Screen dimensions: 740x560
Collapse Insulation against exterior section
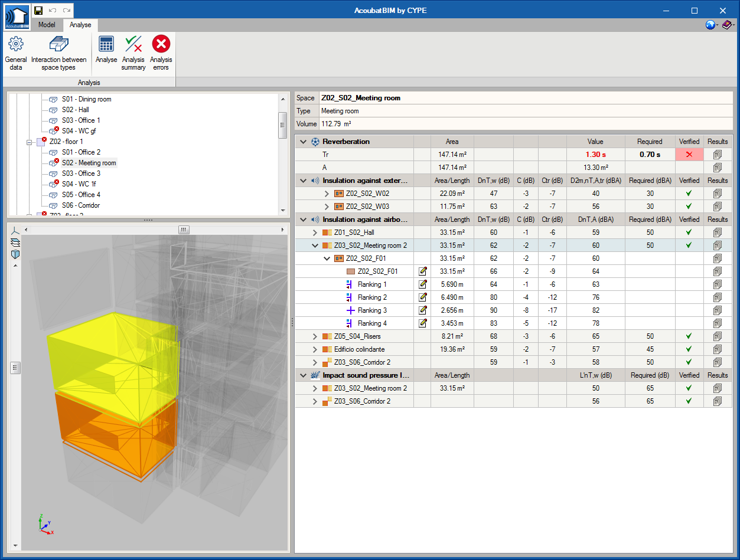304,181
